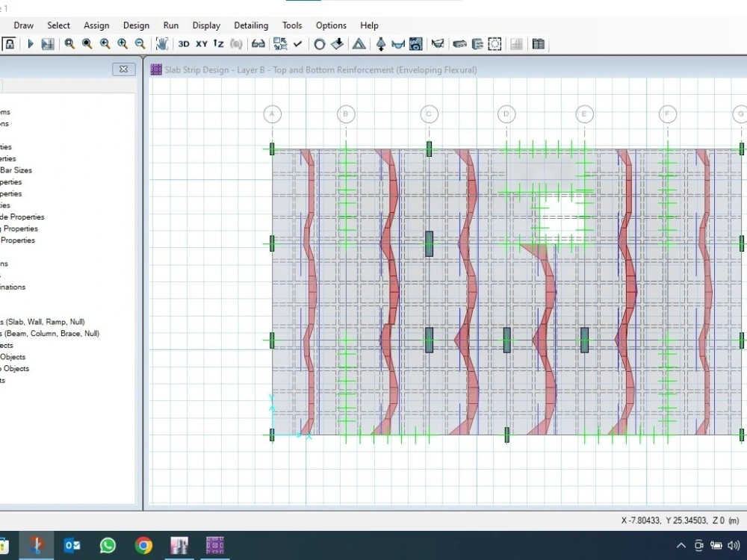Open set display options icon
The width and height of the screenshot is (747, 560).
280,44
